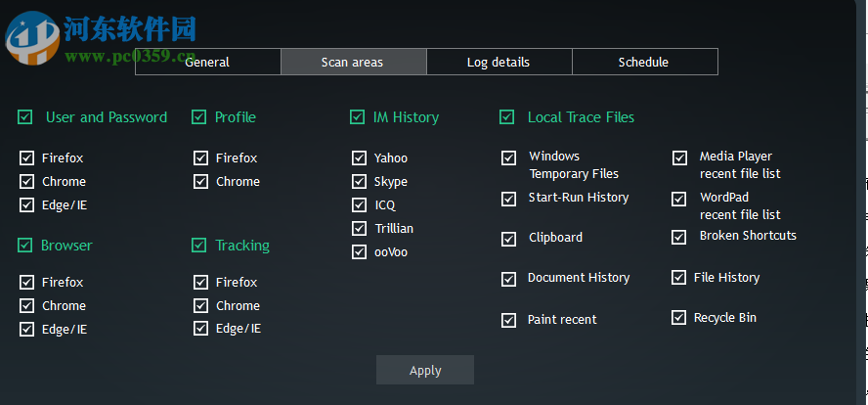
Task: Uncheck Firefox under Tracking
Action: click(201, 282)
